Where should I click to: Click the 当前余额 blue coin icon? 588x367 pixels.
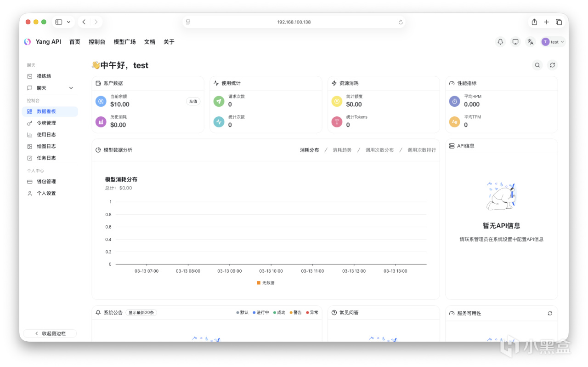(x=101, y=101)
